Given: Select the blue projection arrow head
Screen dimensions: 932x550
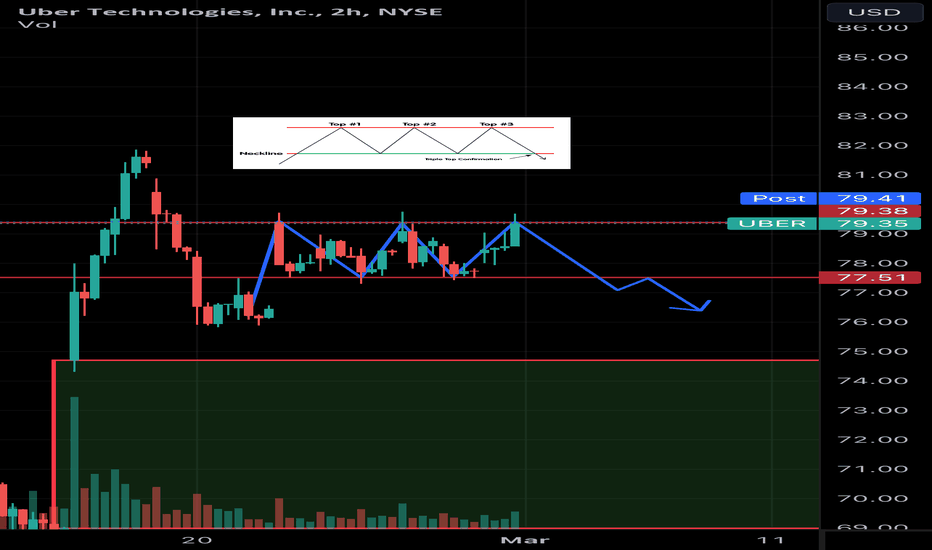Looking at the screenshot, I should (x=701, y=307).
